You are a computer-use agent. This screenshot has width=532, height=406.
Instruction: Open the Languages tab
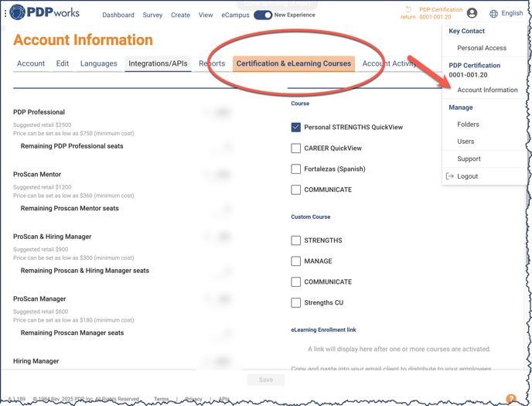(x=99, y=63)
